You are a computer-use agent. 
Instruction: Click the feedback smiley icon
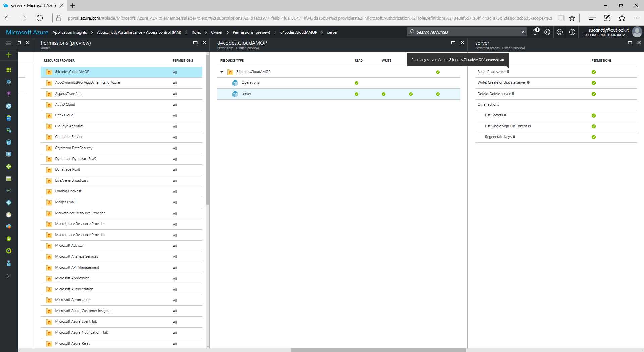pos(560,32)
